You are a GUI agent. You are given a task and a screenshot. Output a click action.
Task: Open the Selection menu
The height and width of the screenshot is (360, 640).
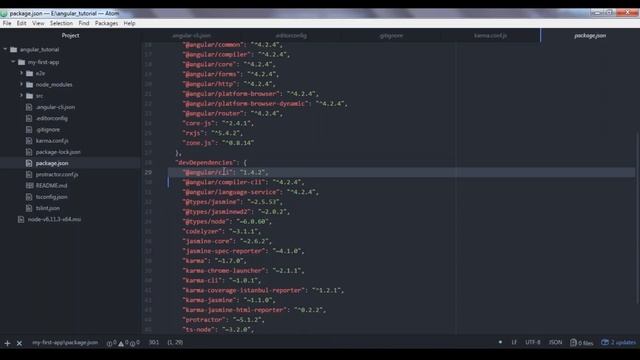click(x=61, y=23)
